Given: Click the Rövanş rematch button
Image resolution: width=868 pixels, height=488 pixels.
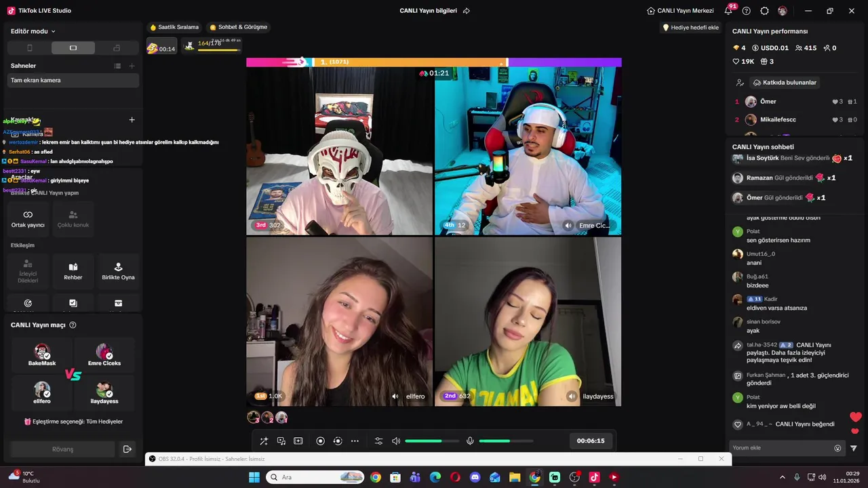Looking at the screenshot, I should point(62,449).
